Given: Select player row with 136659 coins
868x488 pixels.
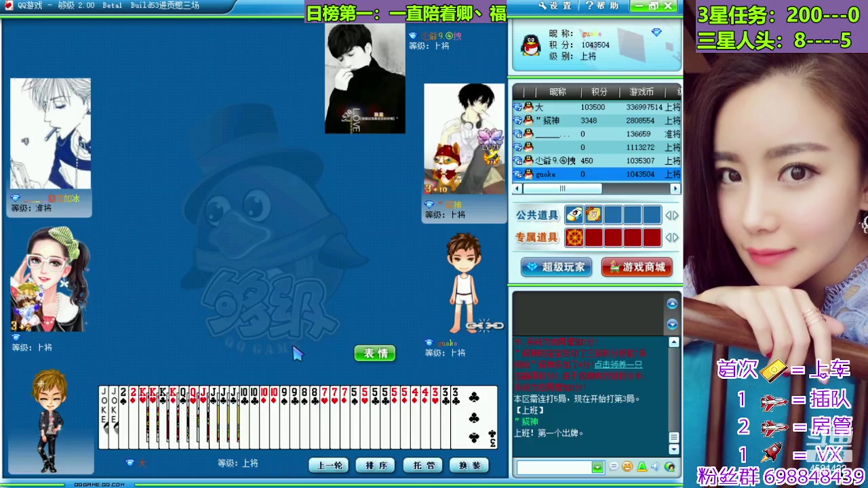Looking at the screenshot, I should point(597,134).
